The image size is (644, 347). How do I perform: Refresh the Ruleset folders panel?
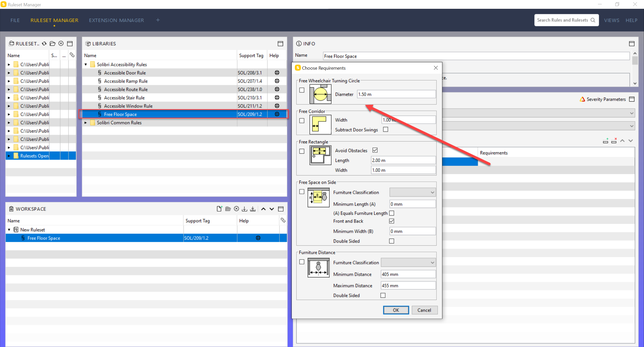click(x=44, y=44)
